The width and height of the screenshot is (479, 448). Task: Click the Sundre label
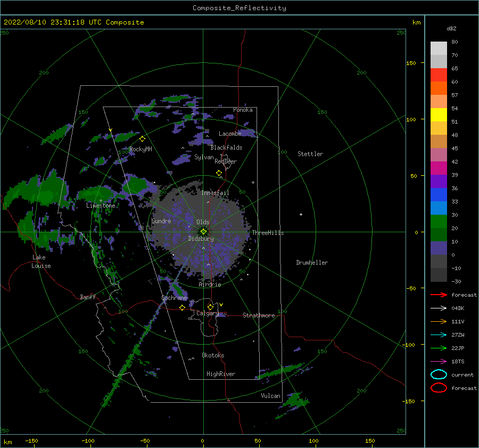point(161,221)
